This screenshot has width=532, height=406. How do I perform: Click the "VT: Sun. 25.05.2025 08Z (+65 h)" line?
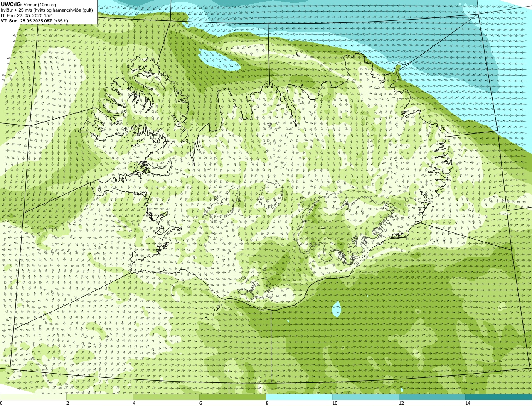34,20
